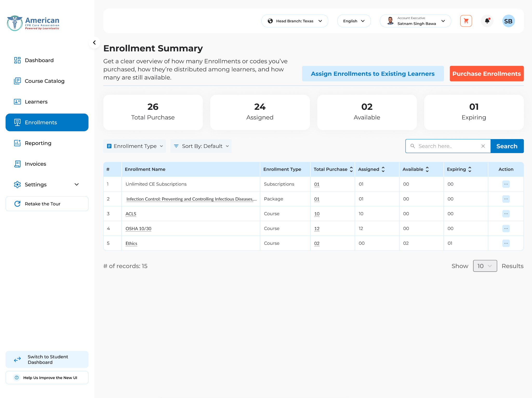Viewport: 532px width, 398px height.
Task: Open the Enrollment Type filter dropdown
Action: (135, 146)
